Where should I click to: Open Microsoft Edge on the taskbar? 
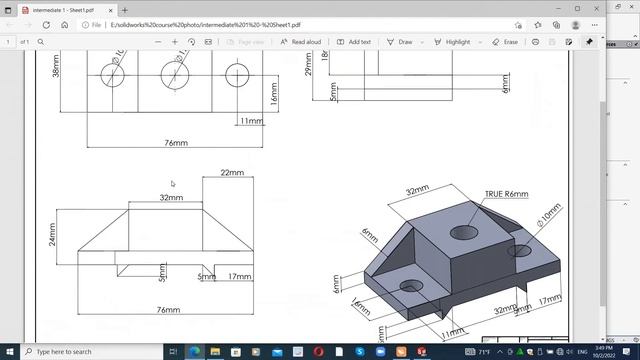[x=195, y=351]
